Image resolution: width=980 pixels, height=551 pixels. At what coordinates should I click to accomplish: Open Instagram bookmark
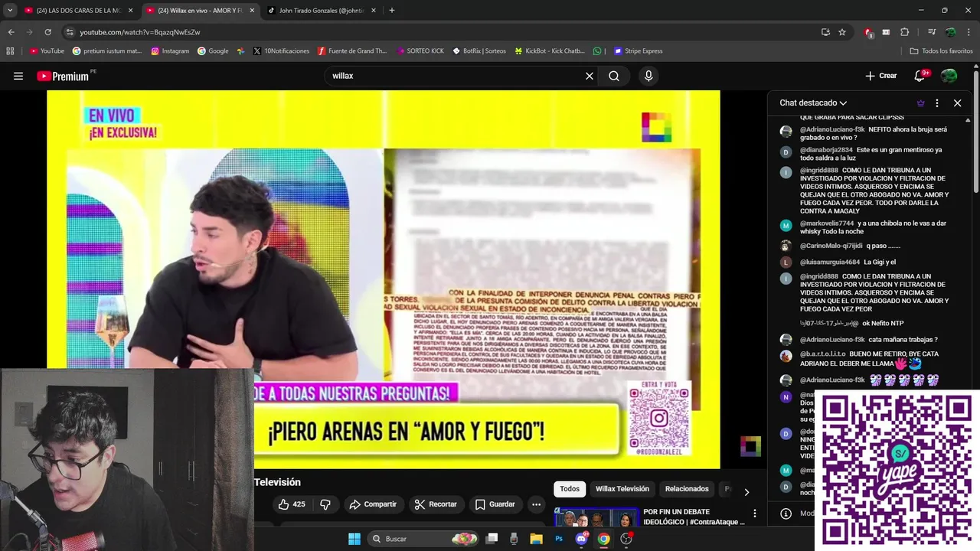point(170,51)
